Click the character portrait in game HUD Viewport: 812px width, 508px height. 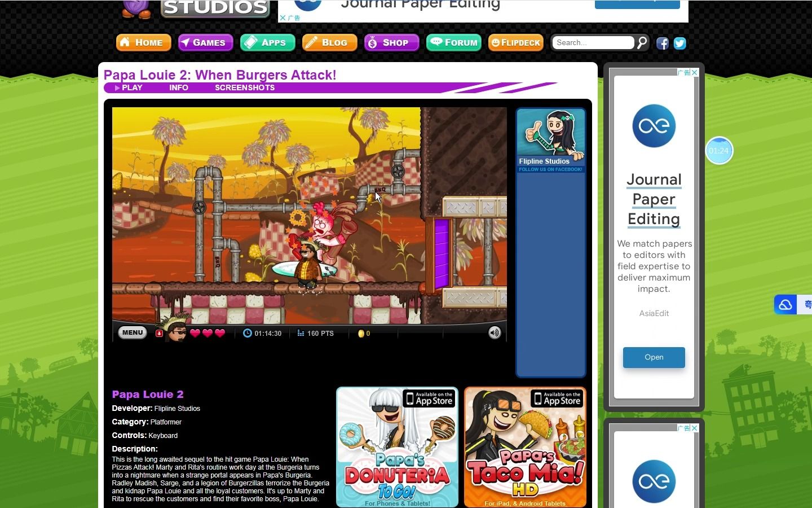click(176, 328)
